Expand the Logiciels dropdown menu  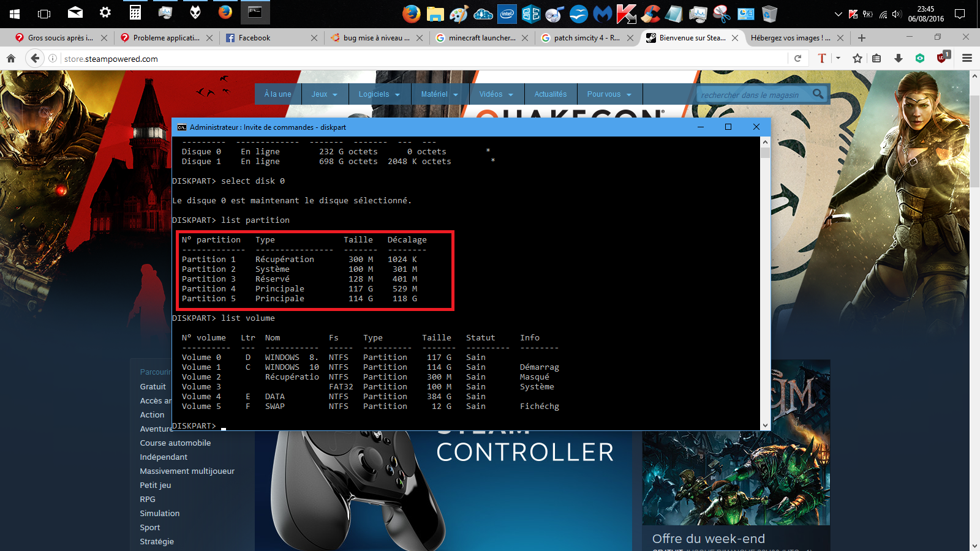pyautogui.click(x=379, y=94)
